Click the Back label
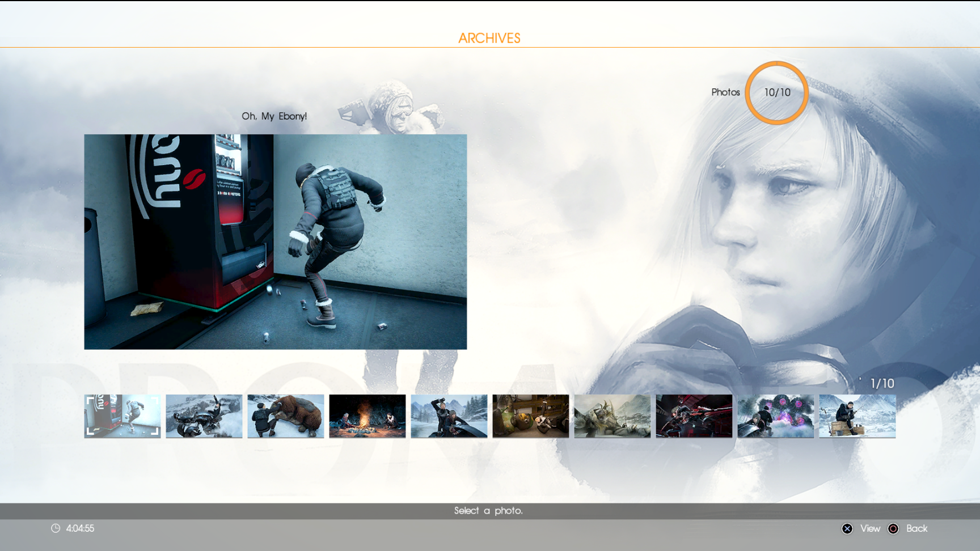 (917, 528)
